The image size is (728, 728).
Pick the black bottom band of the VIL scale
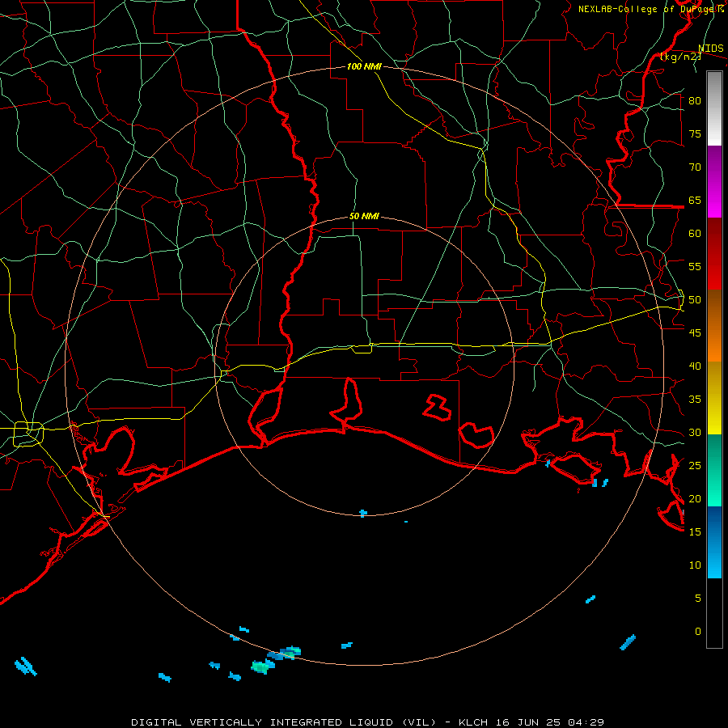[714, 612]
